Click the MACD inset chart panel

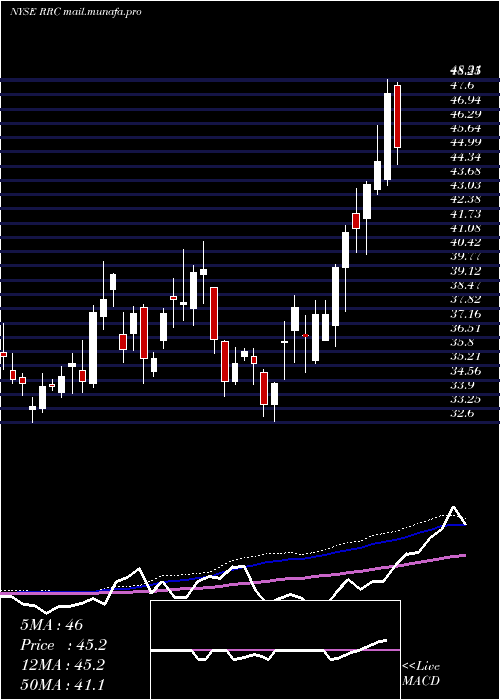275,650
